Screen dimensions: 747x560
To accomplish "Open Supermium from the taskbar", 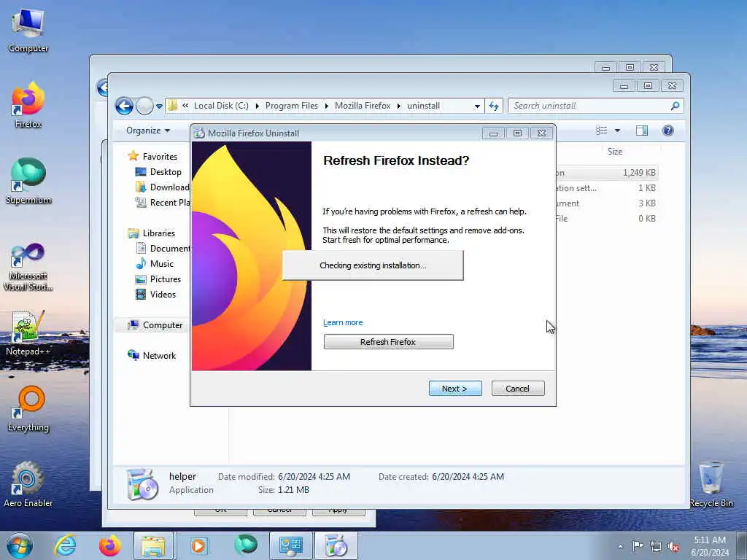I will pyautogui.click(x=245, y=545).
